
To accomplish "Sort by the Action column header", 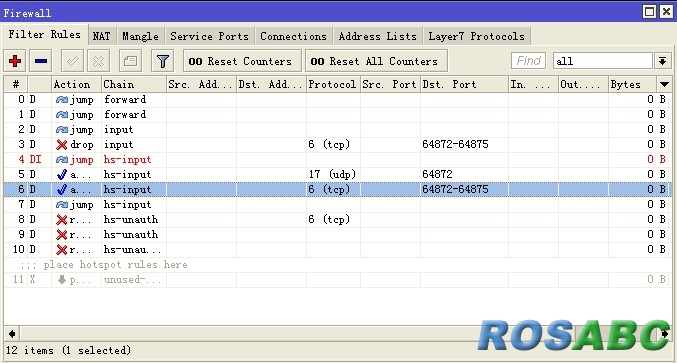I will pyautogui.click(x=76, y=84).
